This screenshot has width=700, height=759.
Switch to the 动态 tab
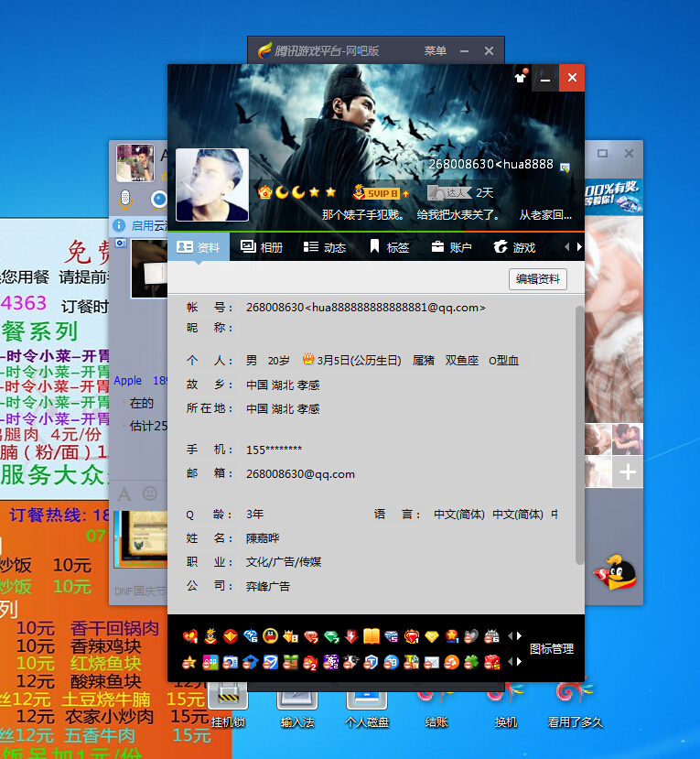(x=325, y=247)
